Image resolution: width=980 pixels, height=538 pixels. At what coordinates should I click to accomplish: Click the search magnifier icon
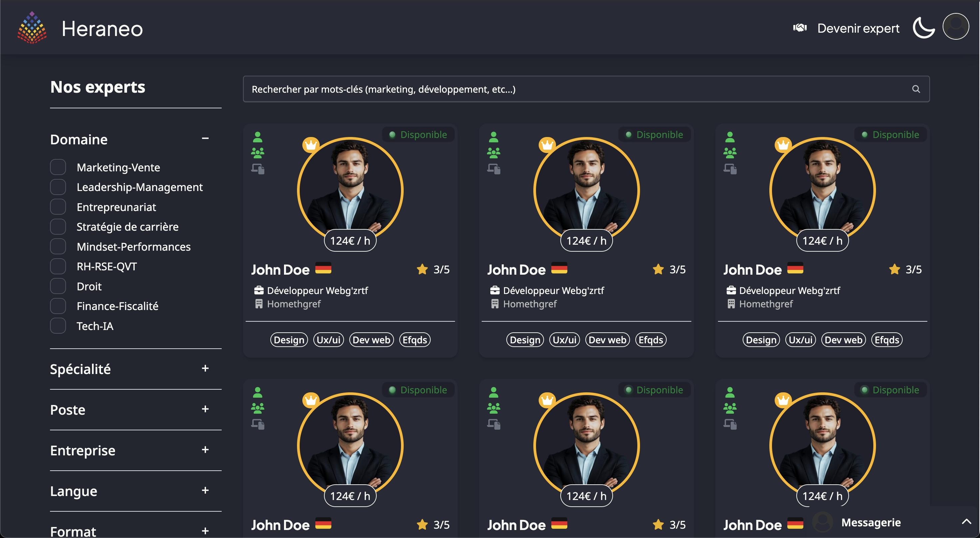click(x=916, y=89)
